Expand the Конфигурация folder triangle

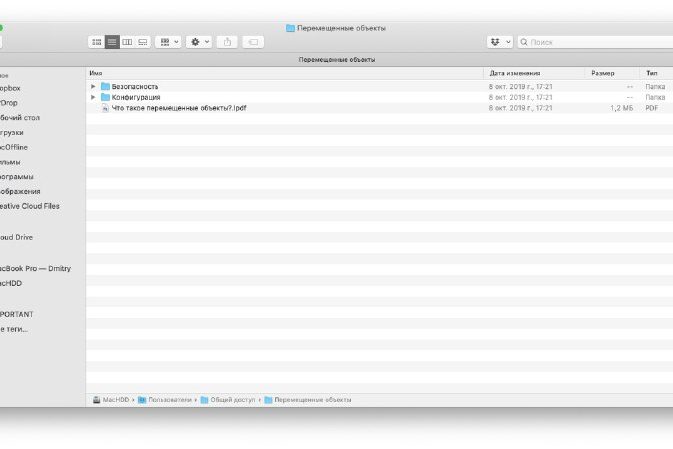click(93, 97)
